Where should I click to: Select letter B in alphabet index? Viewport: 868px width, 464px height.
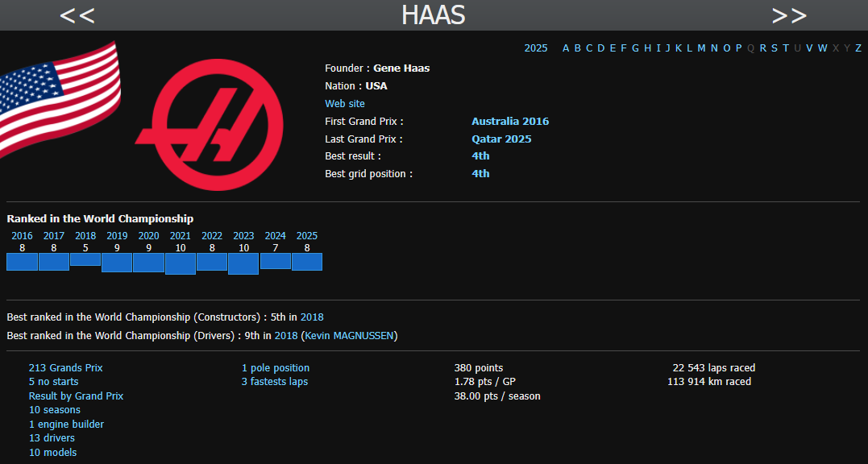coord(577,48)
